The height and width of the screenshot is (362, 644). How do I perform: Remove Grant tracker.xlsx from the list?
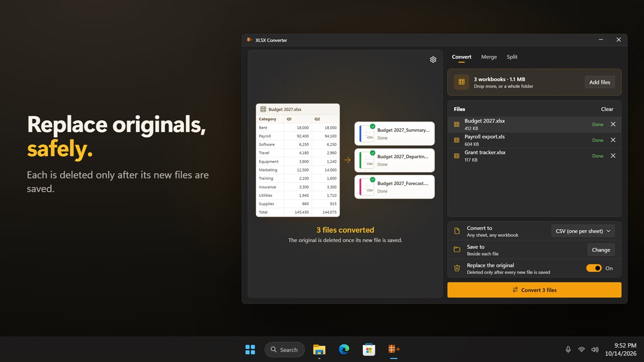pos(613,156)
